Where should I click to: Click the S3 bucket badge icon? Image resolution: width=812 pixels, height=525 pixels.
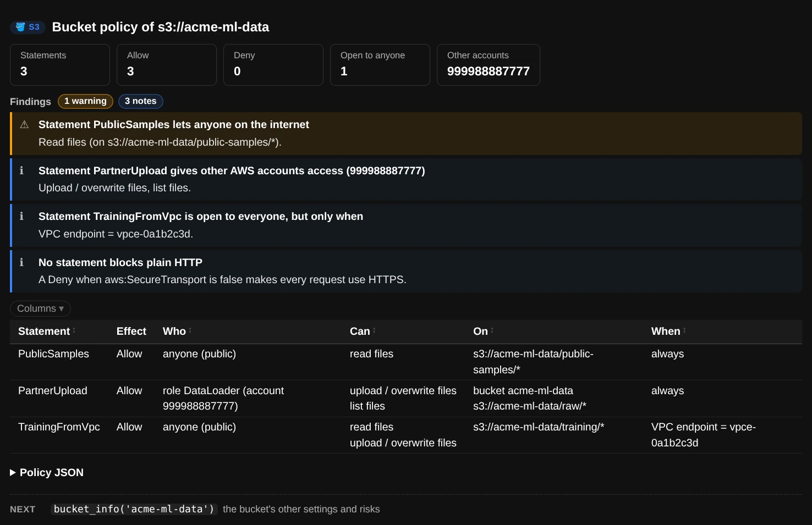(28, 27)
